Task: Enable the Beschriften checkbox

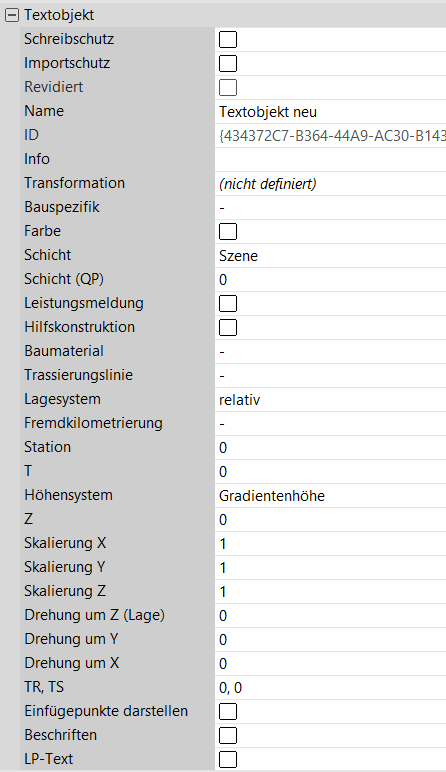Action: [228, 736]
